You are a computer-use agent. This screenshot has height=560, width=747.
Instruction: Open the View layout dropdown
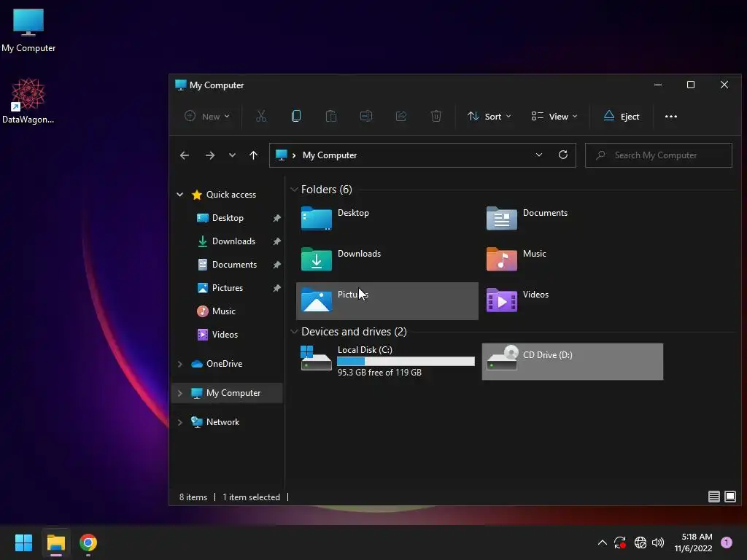coord(554,116)
